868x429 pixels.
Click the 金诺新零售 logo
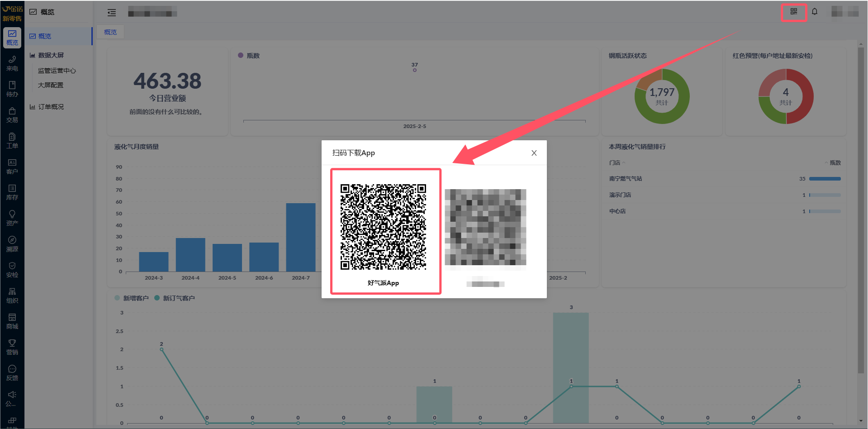(12, 13)
